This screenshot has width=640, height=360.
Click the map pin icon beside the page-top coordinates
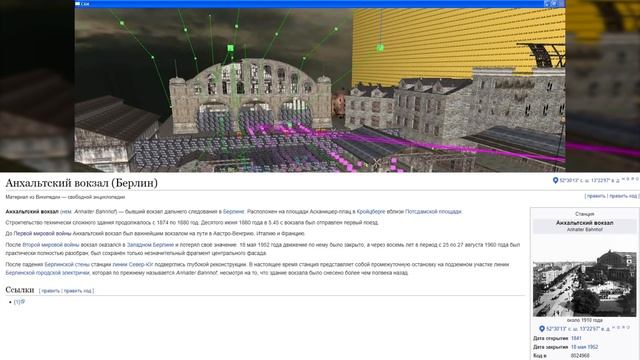(555, 180)
